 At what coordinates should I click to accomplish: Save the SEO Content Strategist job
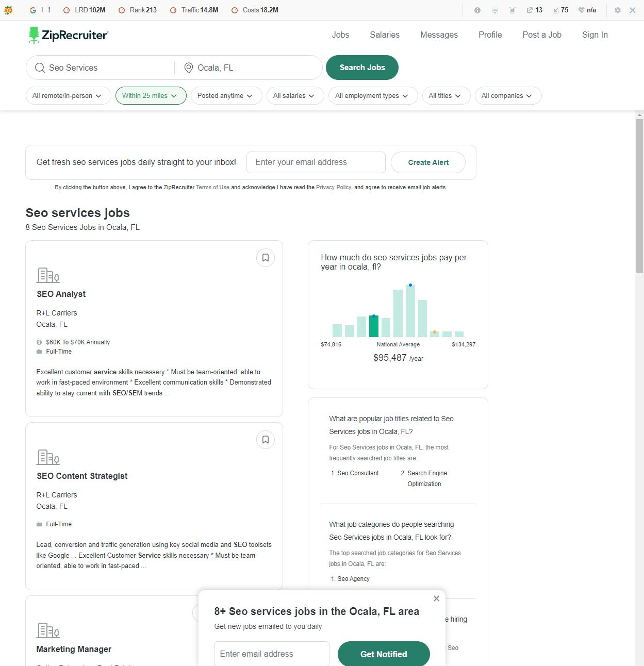tap(266, 440)
